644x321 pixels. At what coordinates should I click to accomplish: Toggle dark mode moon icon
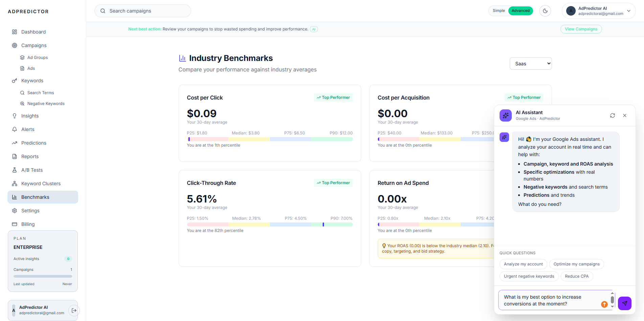point(545,11)
